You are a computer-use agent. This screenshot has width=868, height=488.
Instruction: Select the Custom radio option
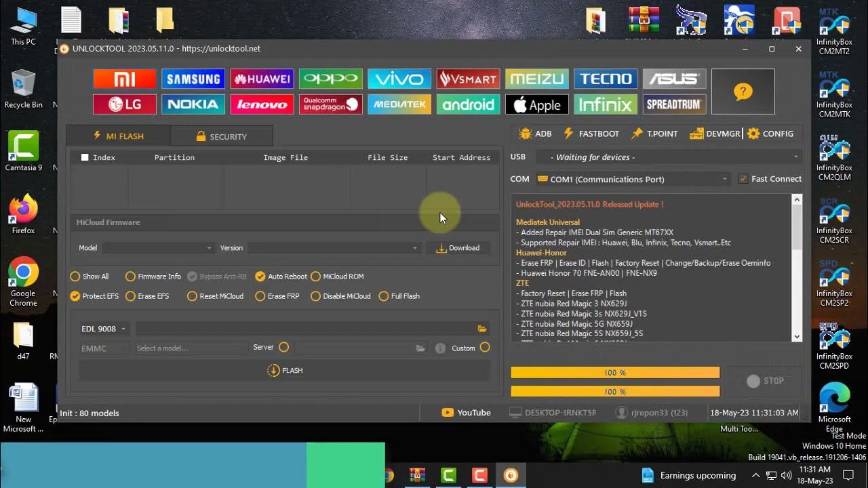pos(484,347)
